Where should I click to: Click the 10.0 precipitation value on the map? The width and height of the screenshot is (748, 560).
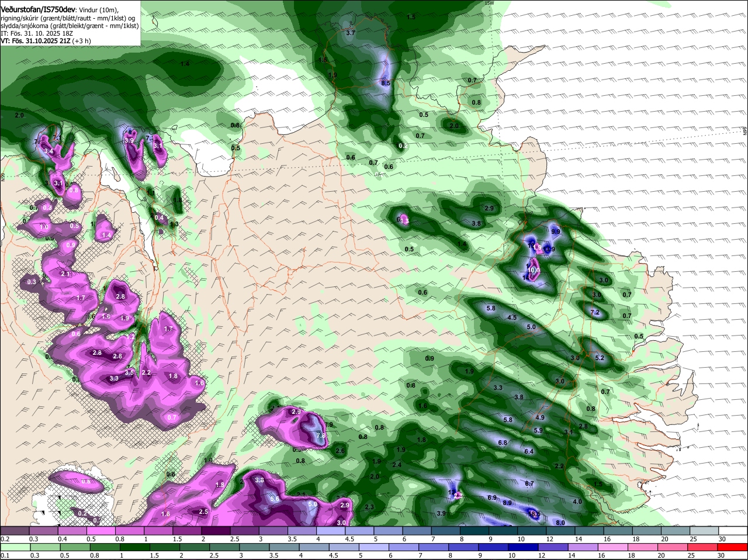pyautogui.click(x=534, y=270)
